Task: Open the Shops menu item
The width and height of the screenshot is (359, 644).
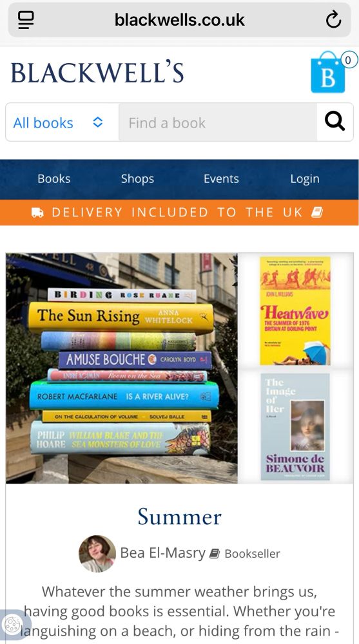Action: [137, 178]
